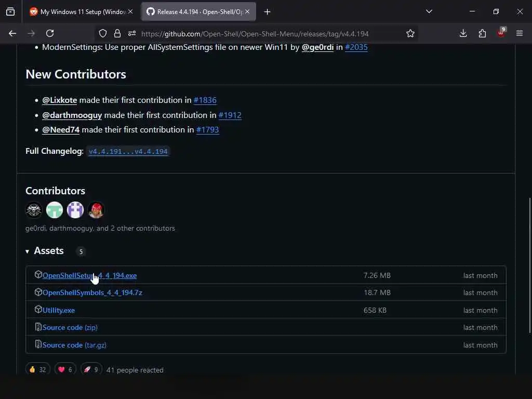The width and height of the screenshot is (532, 399).
Task: Open the extensions puzzle icon
Action: 482,33
